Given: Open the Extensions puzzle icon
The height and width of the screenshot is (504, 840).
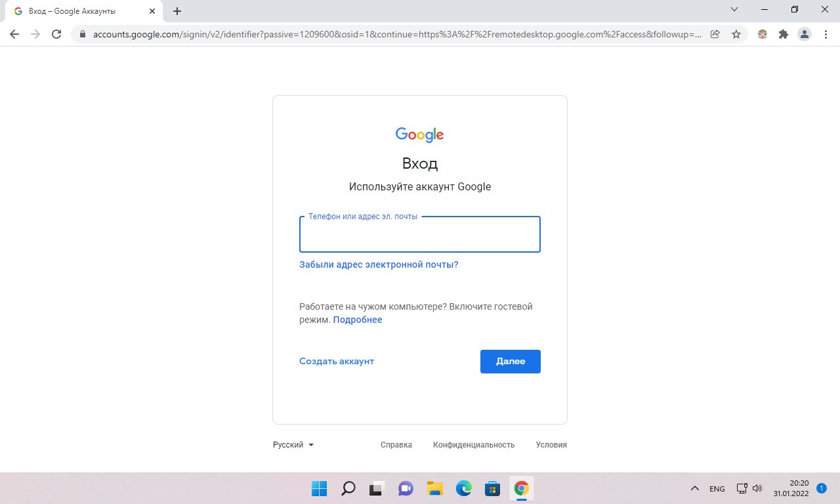Looking at the screenshot, I should (x=784, y=34).
